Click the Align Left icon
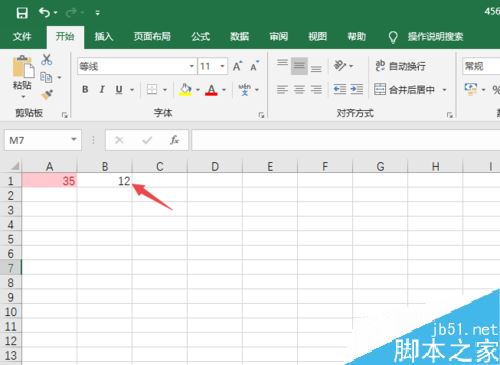The height and width of the screenshot is (365, 500). coord(282,89)
